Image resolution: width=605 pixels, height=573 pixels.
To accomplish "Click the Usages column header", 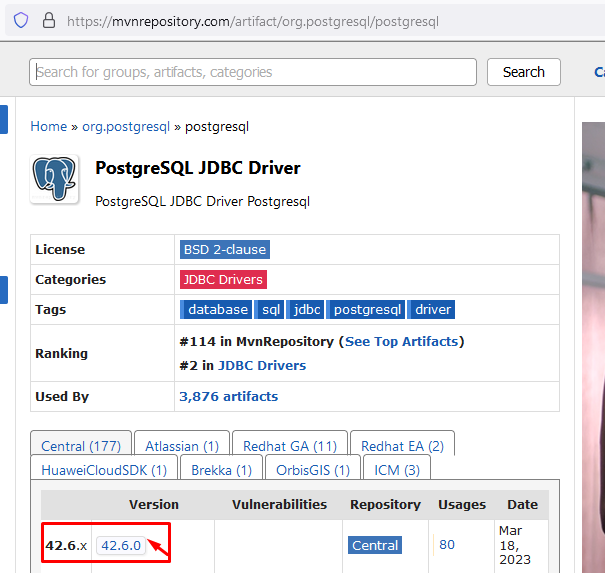I will (x=462, y=504).
